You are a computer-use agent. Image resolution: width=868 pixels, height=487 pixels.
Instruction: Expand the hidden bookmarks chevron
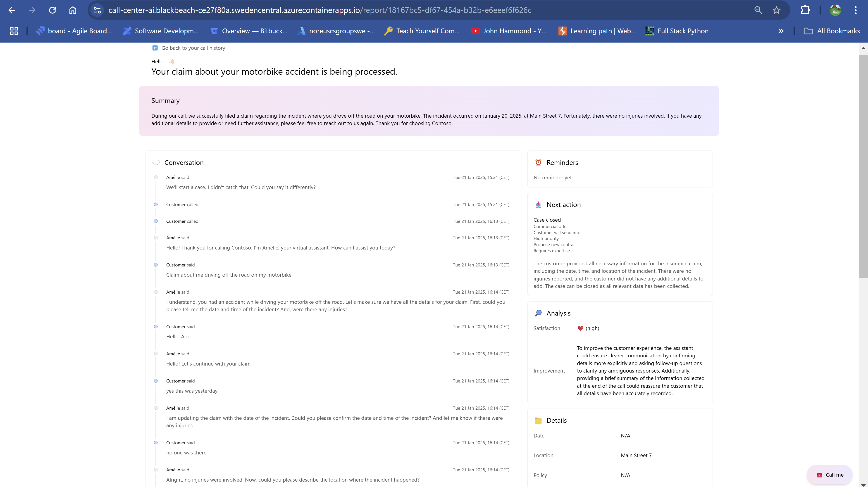click(x=781, y=31)
